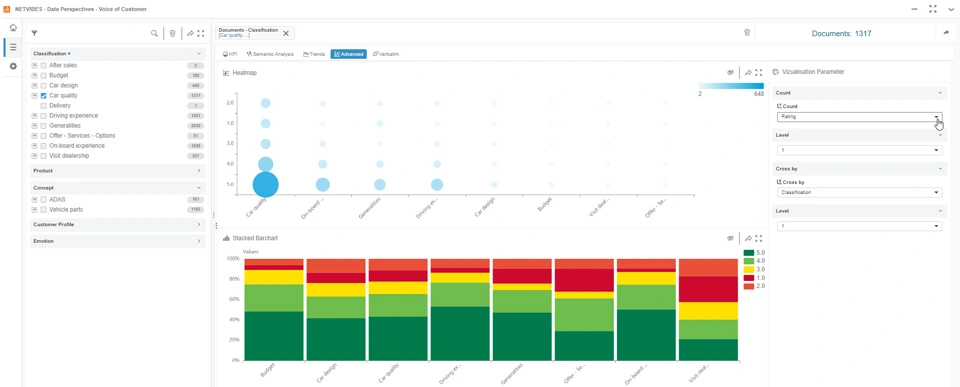Image resolution: width=960 pixels, height=387 pixels.
Task: Click the Stacked Barchart title icon
Action: [226, 238]
